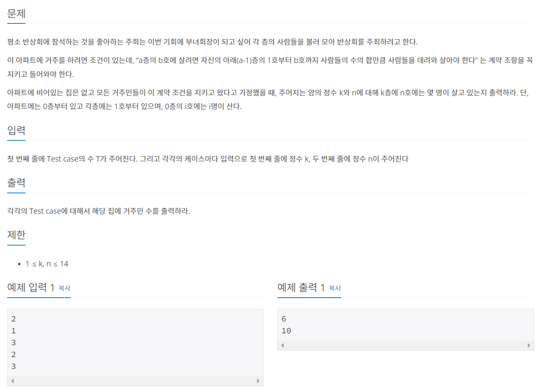Click the first line 2 of example input
540x392 pixels.
(14, 319)
